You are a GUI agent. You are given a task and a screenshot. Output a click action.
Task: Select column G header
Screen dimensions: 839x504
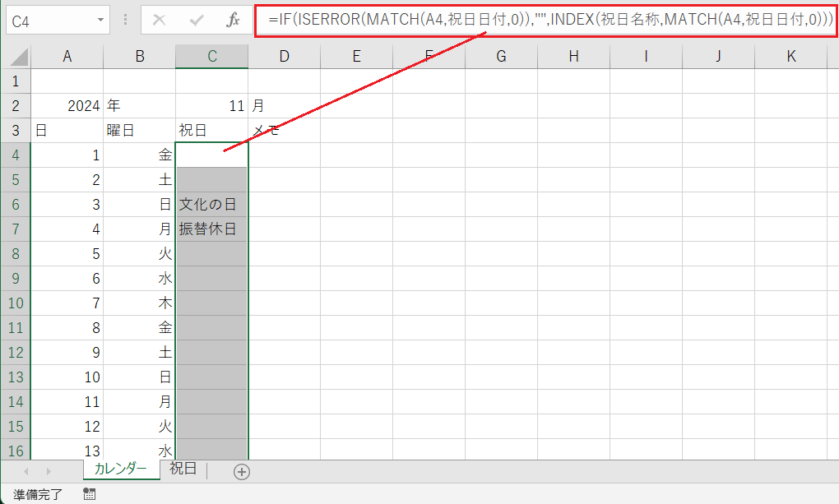click(501, 56)
